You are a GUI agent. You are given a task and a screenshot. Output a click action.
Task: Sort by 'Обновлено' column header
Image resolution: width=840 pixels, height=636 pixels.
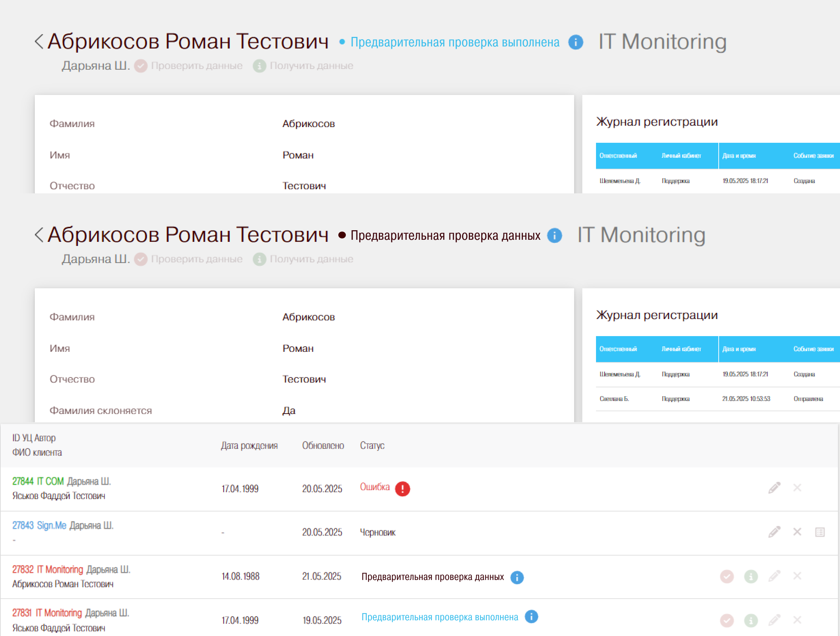tap(323, 445)
